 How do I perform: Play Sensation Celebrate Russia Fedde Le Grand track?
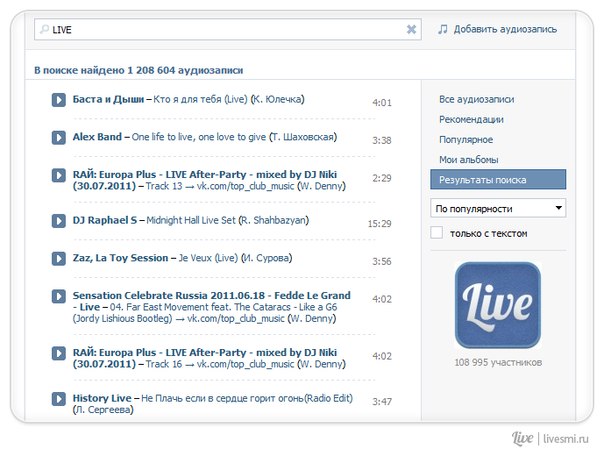pos(59,296)
